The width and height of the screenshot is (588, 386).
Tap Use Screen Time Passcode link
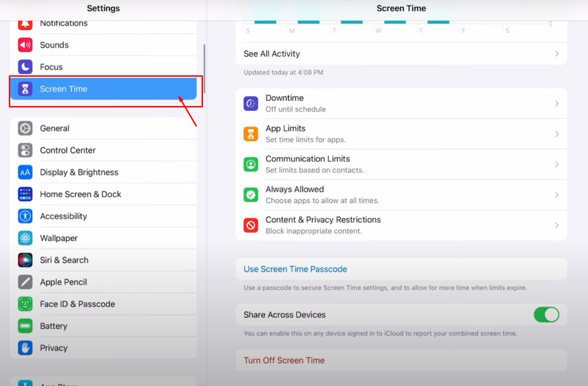(x=295, y=269)
